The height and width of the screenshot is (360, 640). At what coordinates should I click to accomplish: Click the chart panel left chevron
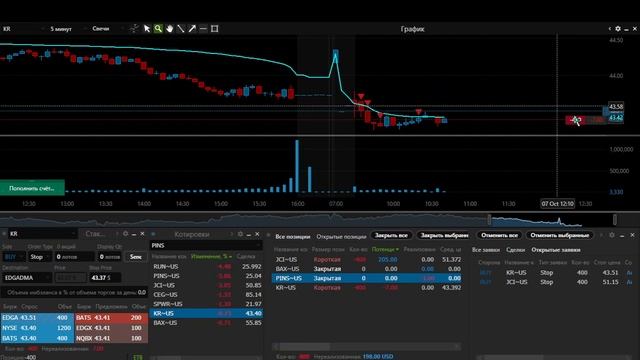click(610, 29)
